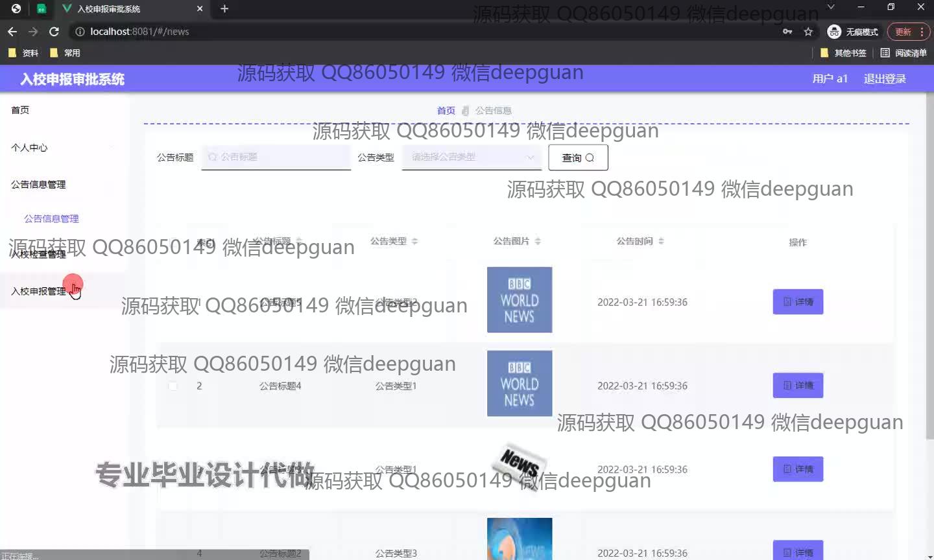This screenshot has width=934, height=560.
Task: Sort by 公告时间 column arrows
Action: point(661,241)
